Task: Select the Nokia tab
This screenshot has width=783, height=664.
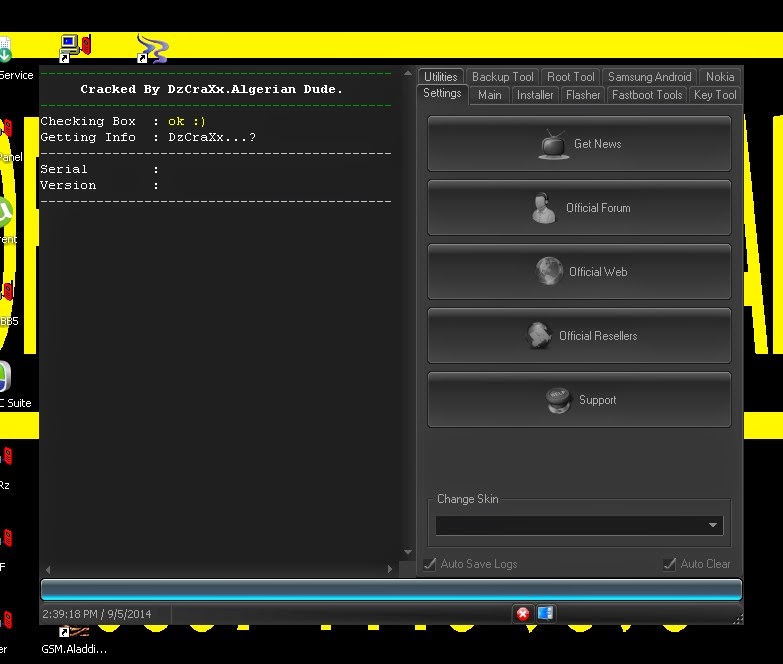Action: (x=720, y=77)
